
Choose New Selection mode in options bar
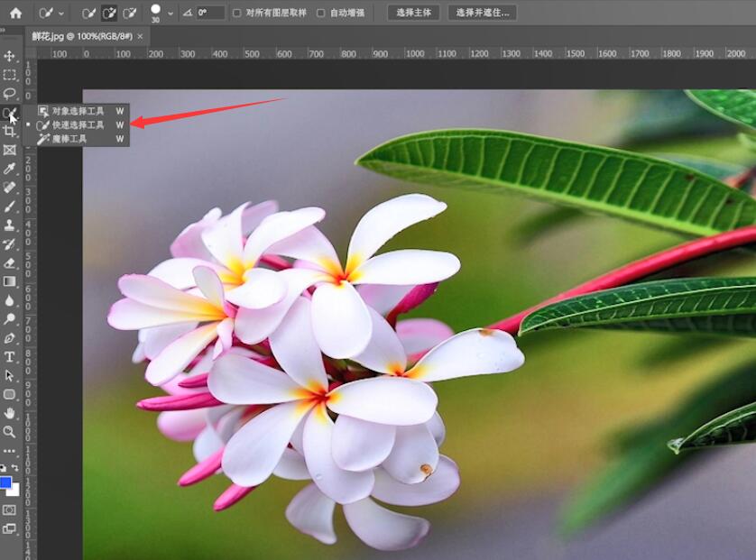coord(88,13)
